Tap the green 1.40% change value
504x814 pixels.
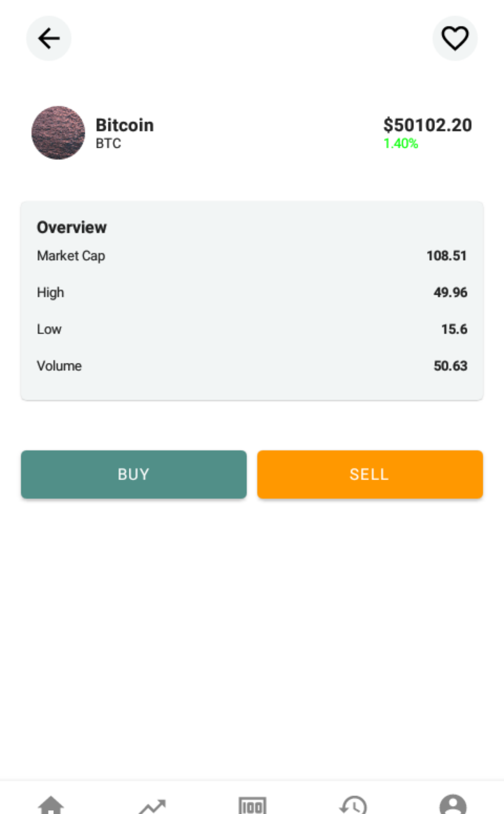(x=401, y=144)
